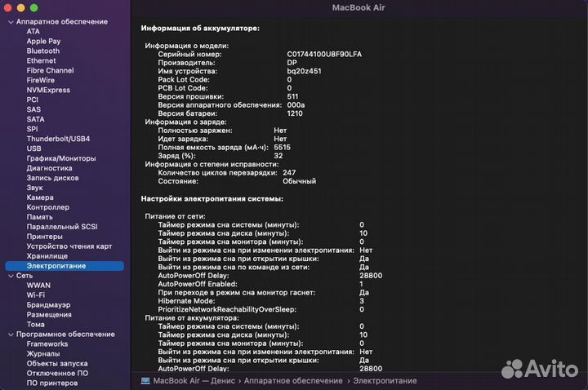Screen dimensions: 588x390
Task: Select Объекты запуска in the sidebar
Action: pos(57,363)
